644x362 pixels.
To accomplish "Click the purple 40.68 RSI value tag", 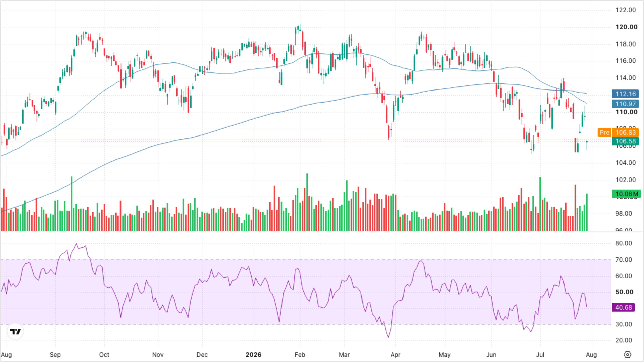I will [x=623, y=307].
